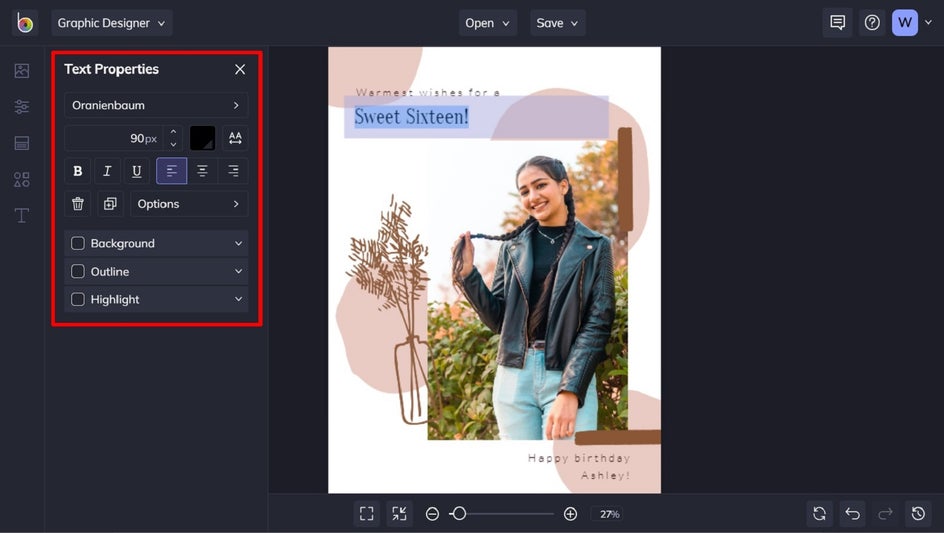Open the letter spacing AA control
Viewport: 944px width, 533px height.
click(235, 138)
